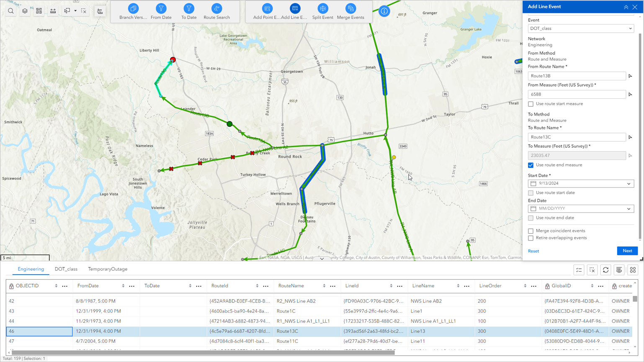
Task: Select the Route Search tool
Action: [x=217, y=11]
